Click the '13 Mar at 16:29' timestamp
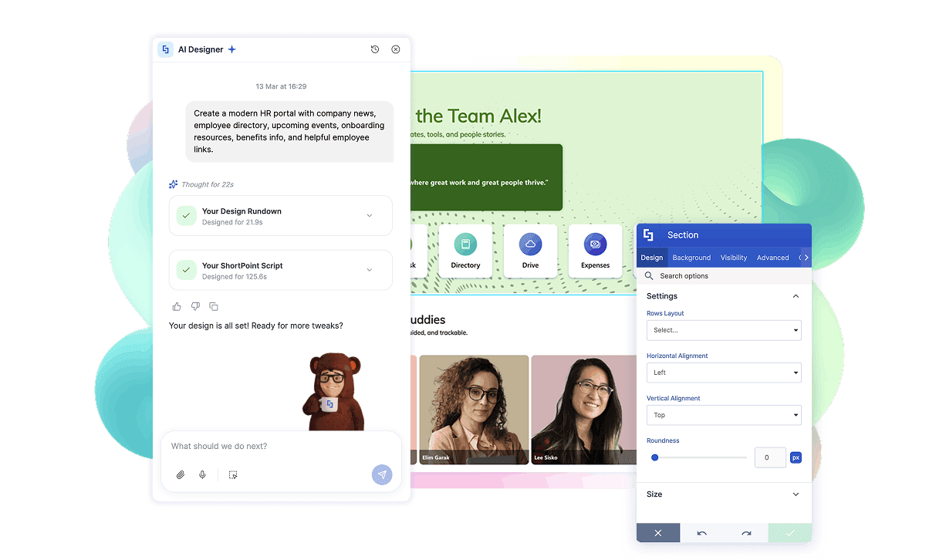The width and height of the screenshot is (946, 560). [x=282, y=86]
